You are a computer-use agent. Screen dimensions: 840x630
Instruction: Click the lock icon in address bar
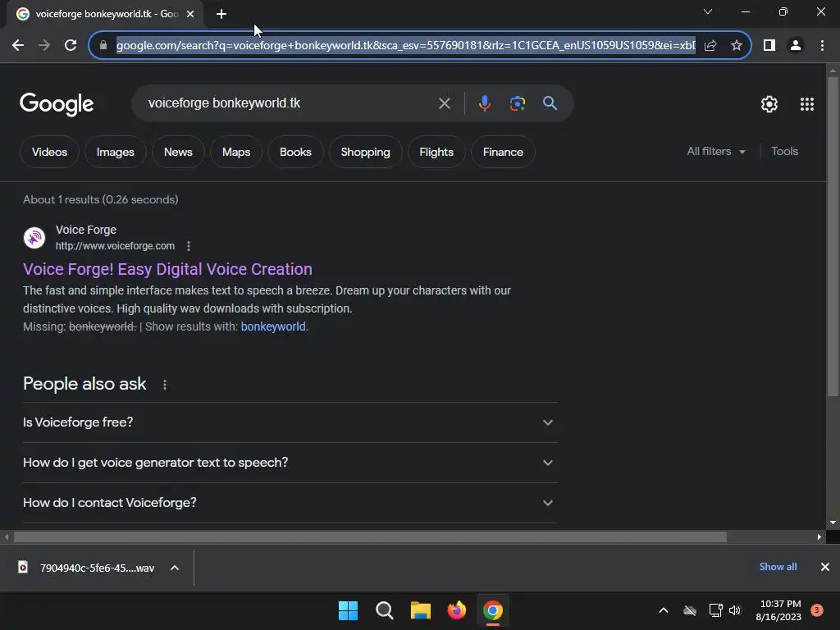pyautogui.click(x=103, y=46)
